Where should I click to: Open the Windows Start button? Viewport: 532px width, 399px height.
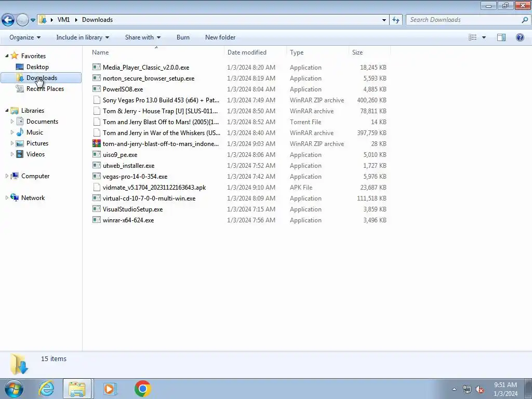coord(14,389)
